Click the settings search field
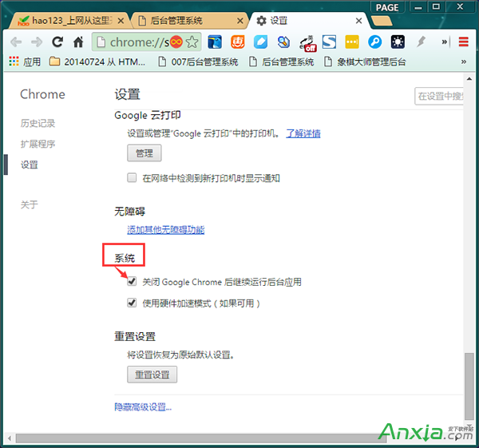This screenshot has width=479, height=448. point(439,97)
